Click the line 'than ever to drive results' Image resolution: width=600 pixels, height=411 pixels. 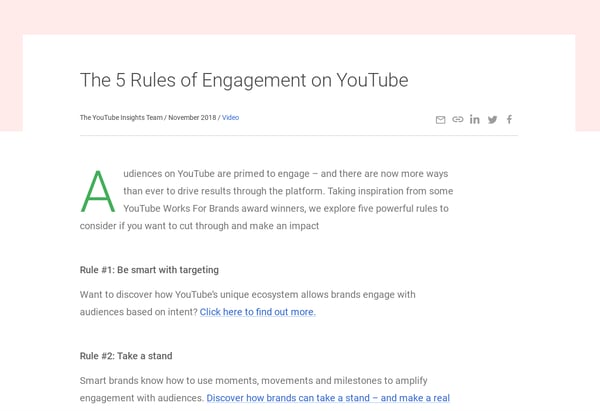coord(288,191)
